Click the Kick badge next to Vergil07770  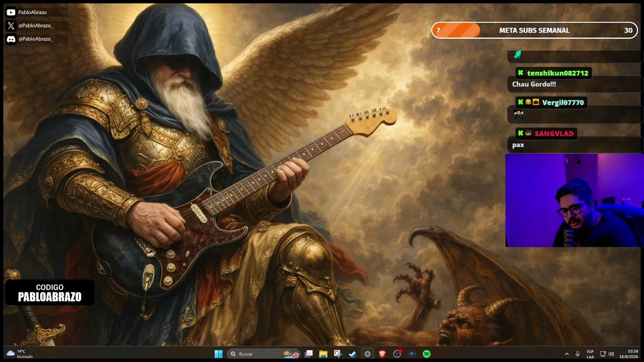coord(521,102)
